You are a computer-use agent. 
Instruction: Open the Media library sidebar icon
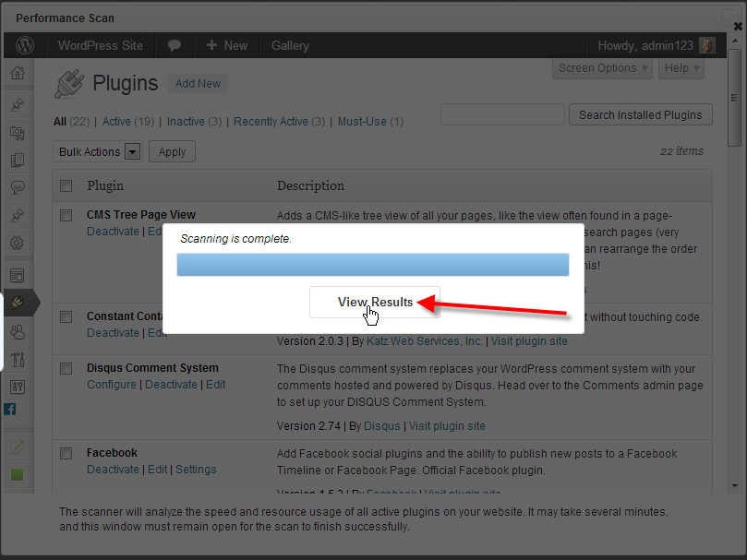point(18,134)
